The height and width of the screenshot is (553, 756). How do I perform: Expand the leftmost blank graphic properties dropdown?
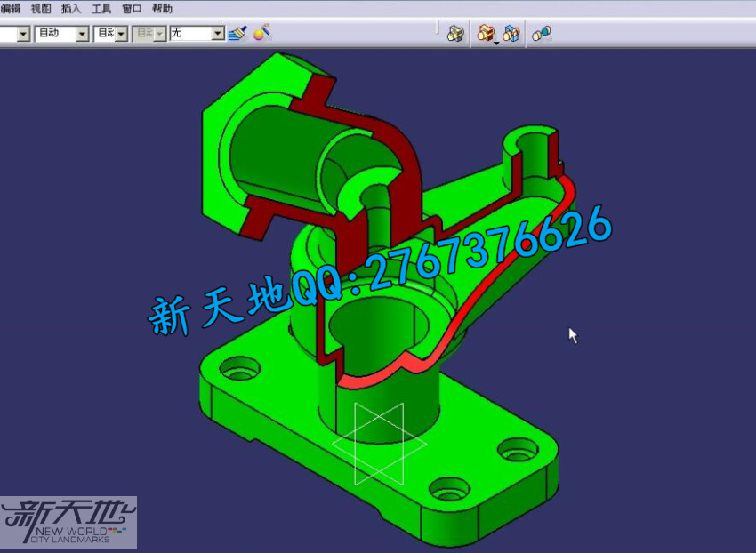coord(23,34)
